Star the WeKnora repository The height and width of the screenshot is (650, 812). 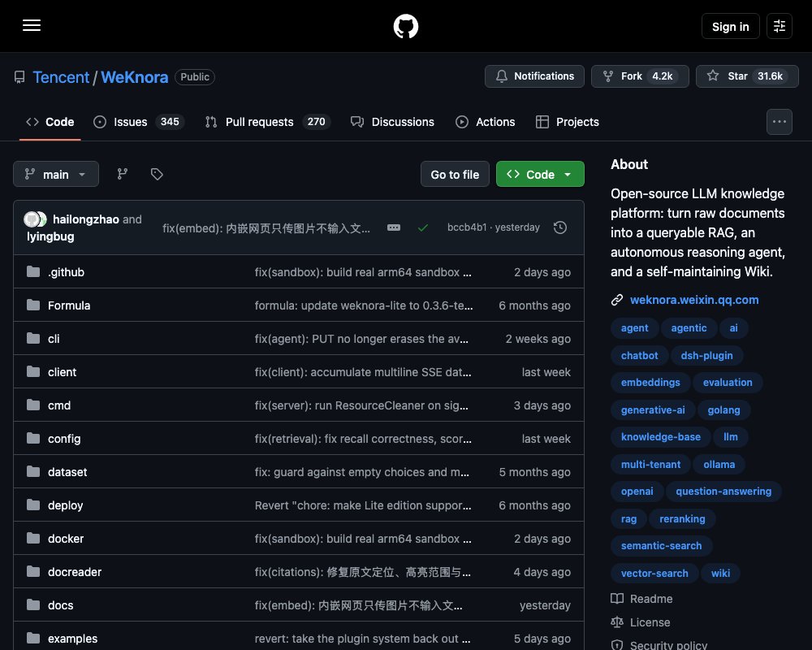pyautogui.click(x=747, y=76)
